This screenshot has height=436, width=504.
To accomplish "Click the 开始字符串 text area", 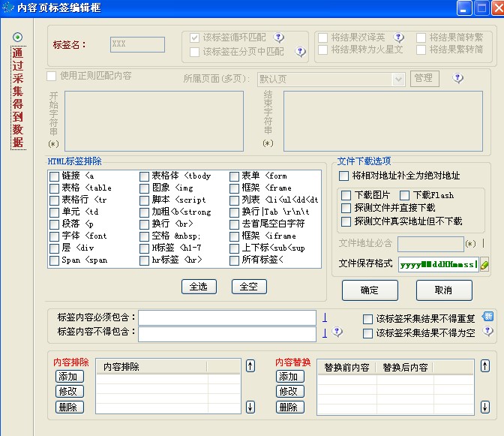I will click(154, 122).
